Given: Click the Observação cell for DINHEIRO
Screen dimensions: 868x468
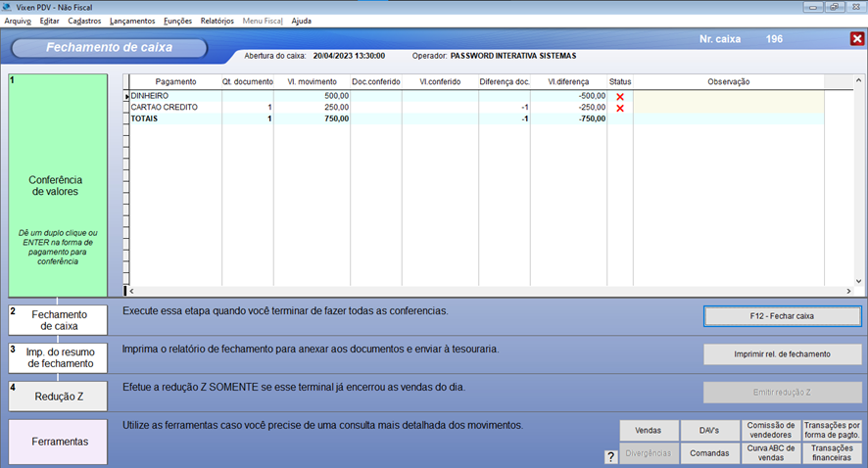Looking at the screenshot, I should click(x=729, y=96).
